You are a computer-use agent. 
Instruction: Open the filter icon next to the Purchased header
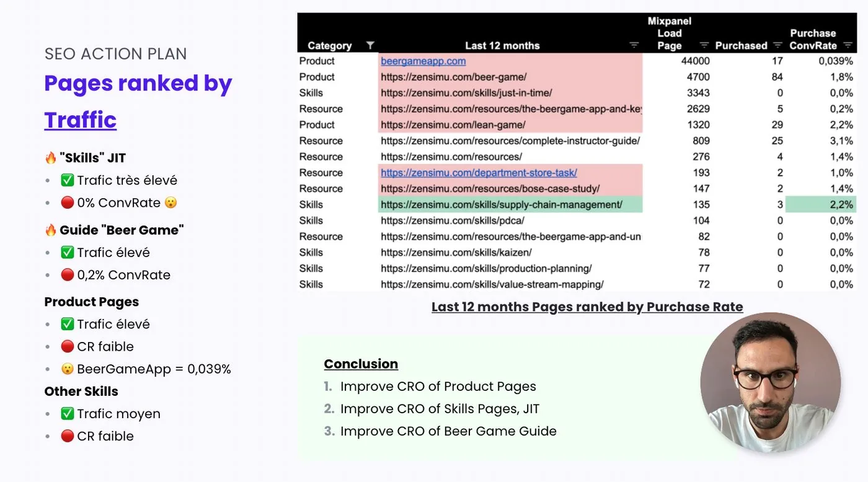click(778, 45)
